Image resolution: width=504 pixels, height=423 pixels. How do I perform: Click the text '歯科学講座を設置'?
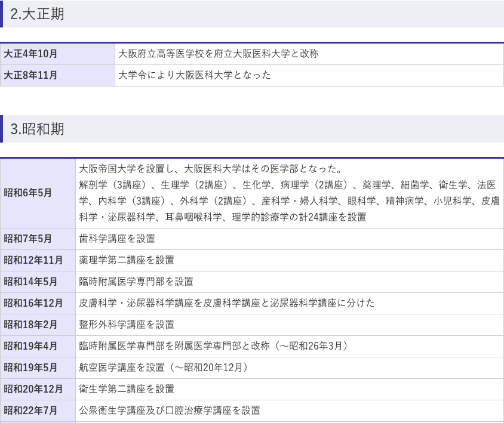(117, 239)
